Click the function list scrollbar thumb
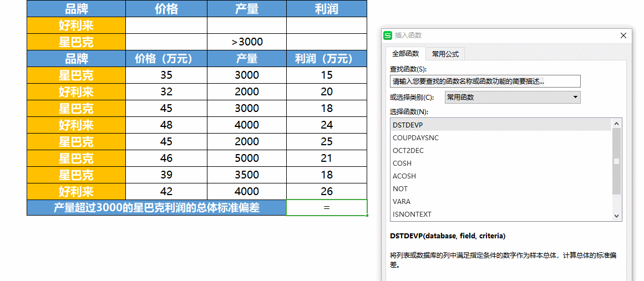This screenshot has height=281, width=644. coord(616,161)
